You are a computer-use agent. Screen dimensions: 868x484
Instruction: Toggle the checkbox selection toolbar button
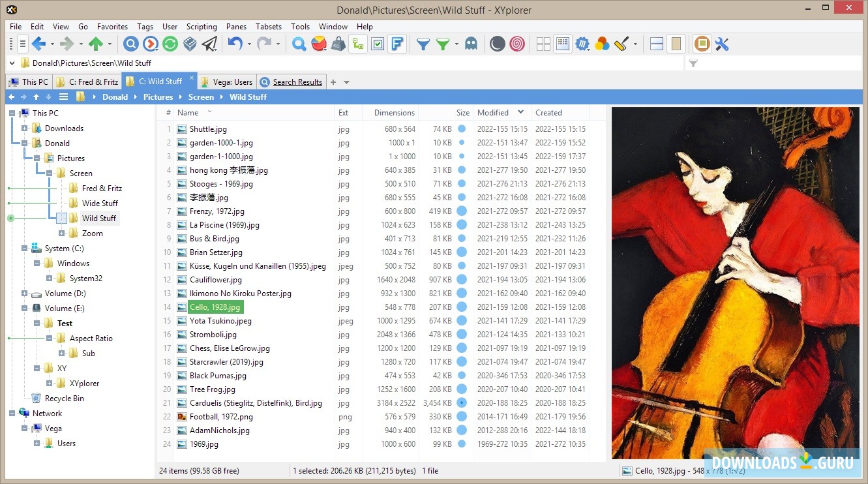click(x=378, y=44)
